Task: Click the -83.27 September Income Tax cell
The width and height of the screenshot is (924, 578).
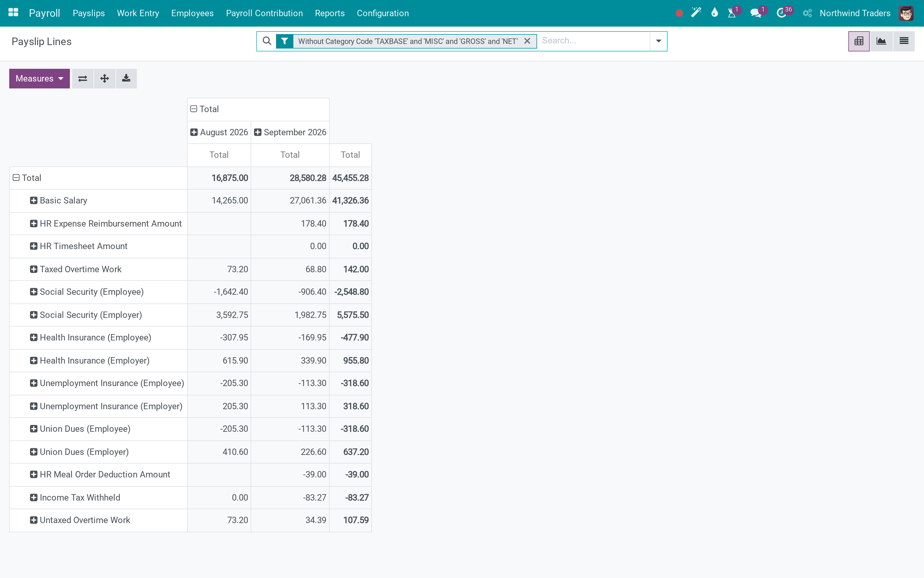Action: tap(290, 497)
